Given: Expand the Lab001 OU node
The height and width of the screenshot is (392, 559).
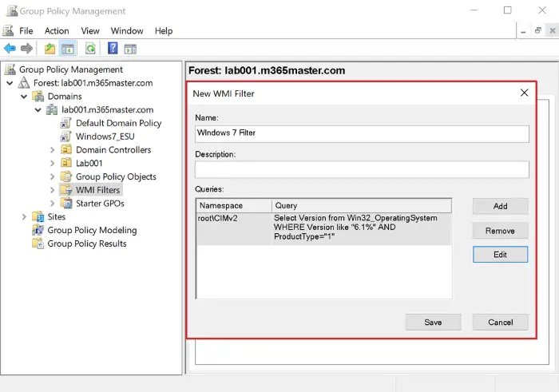Looking at the screenshot, I should click(x=53, y=163).
